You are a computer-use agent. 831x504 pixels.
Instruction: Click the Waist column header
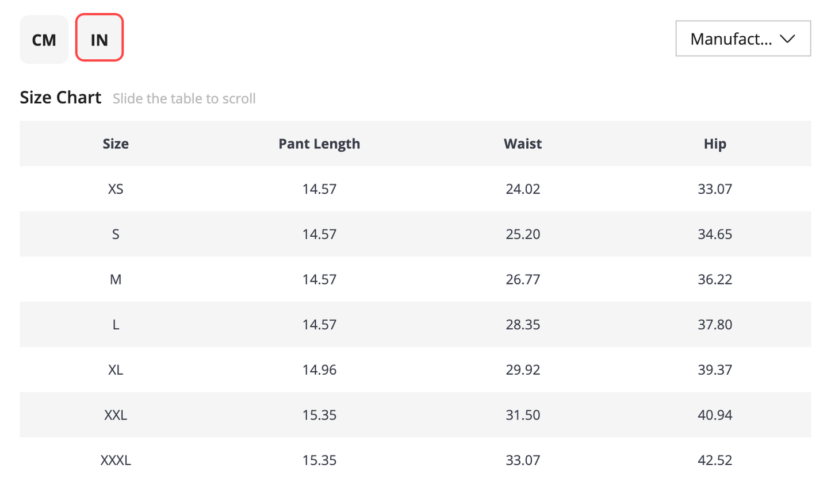click(523, 144)
